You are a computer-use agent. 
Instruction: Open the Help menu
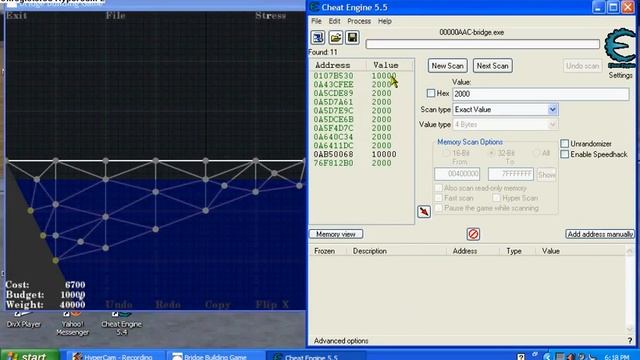click(384, 21)
